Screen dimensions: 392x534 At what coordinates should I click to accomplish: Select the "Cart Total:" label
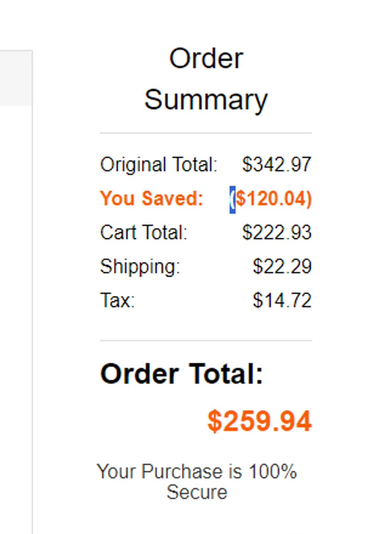coord(143,232)
